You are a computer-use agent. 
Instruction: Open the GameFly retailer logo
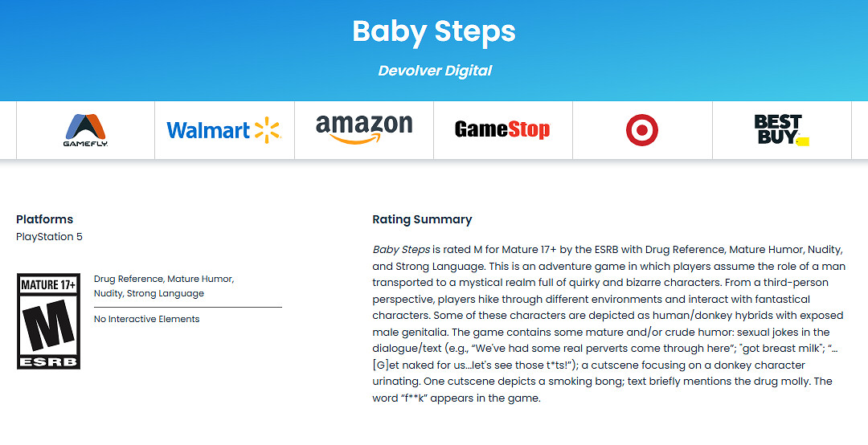[85, 130]
